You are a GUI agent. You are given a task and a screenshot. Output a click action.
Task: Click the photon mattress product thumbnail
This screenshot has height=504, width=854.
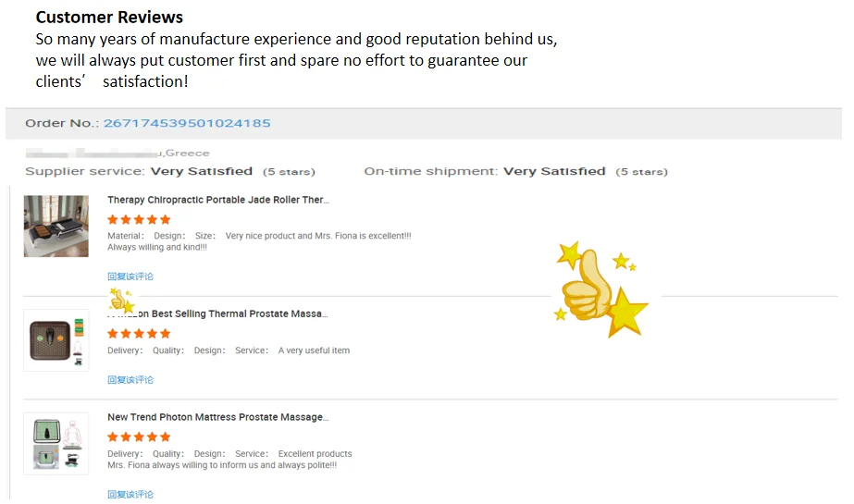tap(56, 444)
